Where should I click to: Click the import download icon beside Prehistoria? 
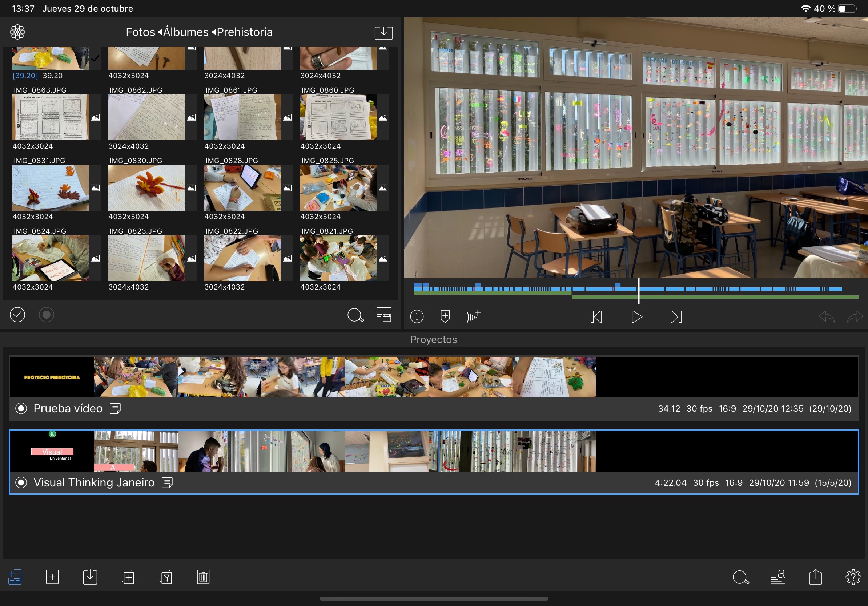(x=383, y=32)
